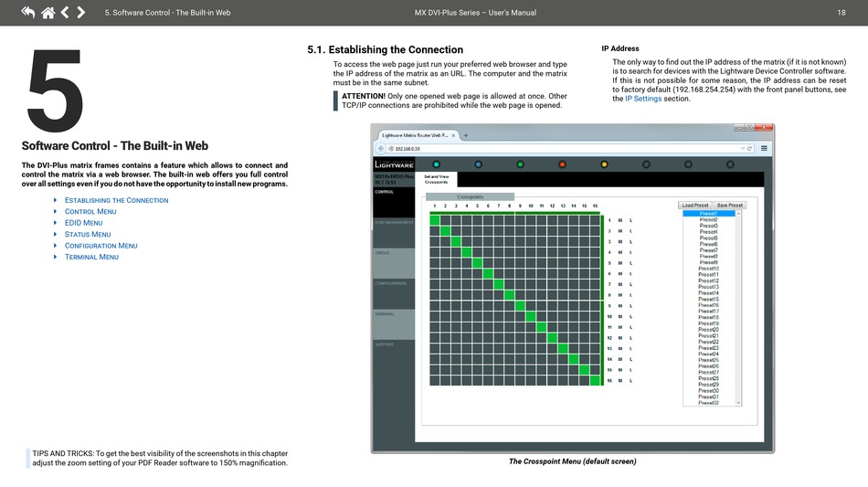Open the CONFIGURATION sidebar menu
The height and width of the screenshot is (487, 868).
pyautogui.click(x=394, y=293)
